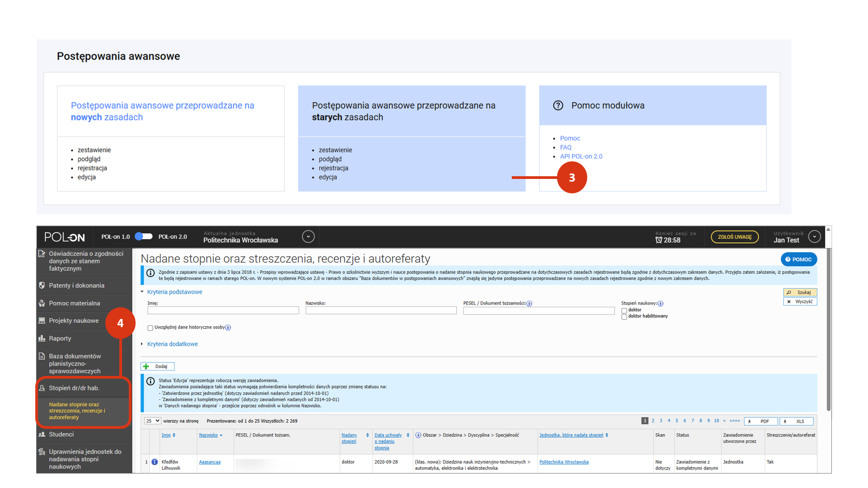Click the Nazwisko input field

381,311
